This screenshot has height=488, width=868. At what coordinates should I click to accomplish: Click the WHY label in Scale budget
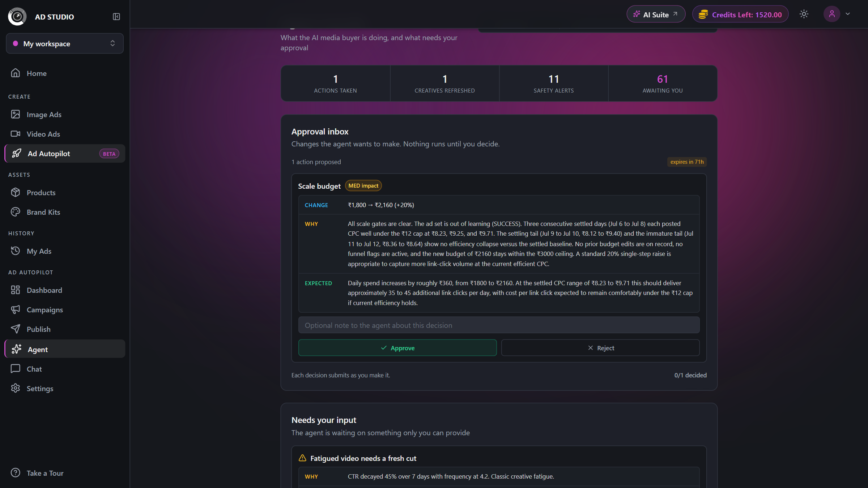311,224
